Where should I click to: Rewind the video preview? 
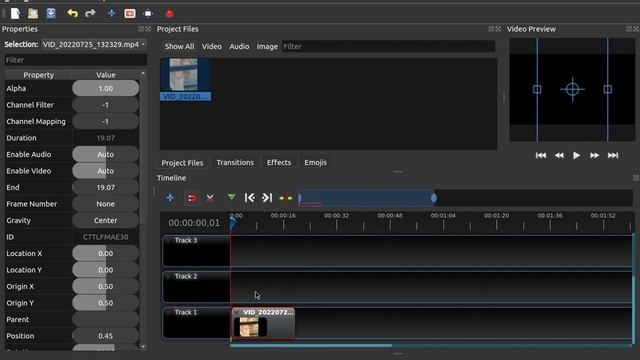(x=559, y=155)
